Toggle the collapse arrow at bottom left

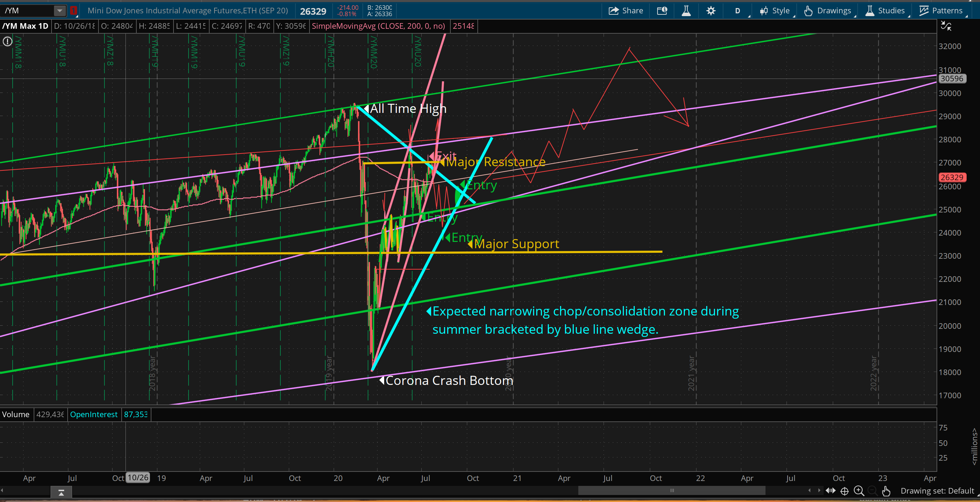pyautogui.click(x=61, y=493)
